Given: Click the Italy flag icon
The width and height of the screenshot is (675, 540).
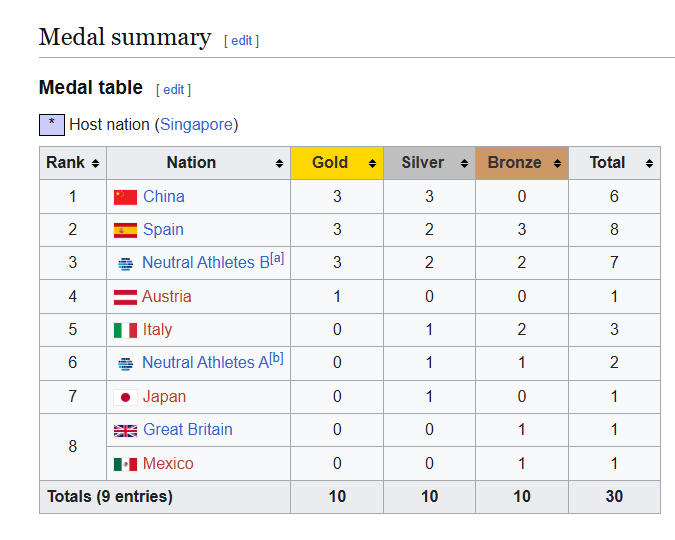Looking at the screenshot, I should pos(125,330).
